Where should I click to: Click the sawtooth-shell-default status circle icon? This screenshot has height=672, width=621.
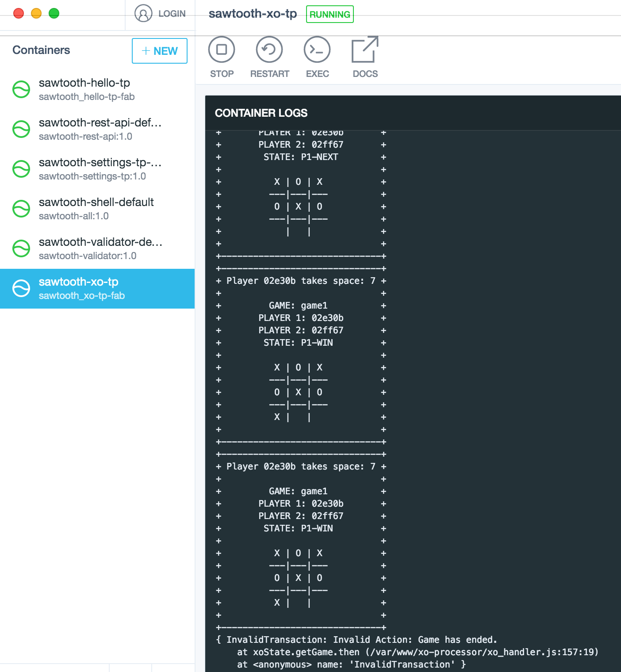point(20,208)
